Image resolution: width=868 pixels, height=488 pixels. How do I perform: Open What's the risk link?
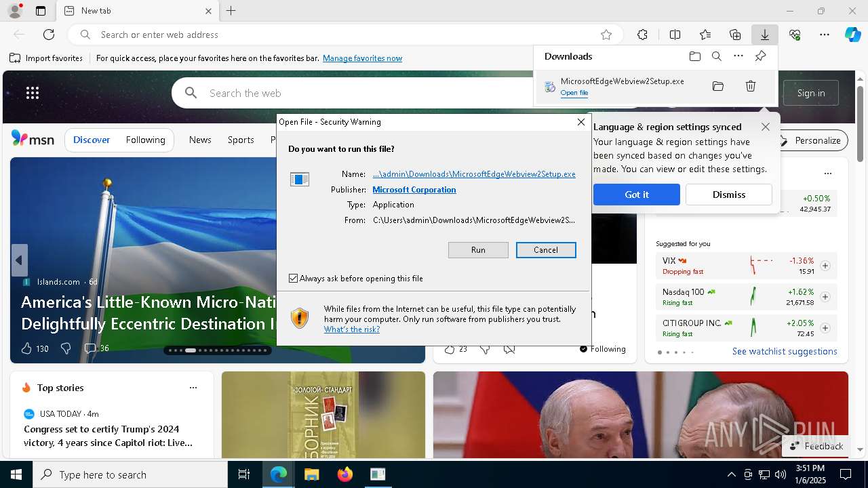click(x=351, y=329)
